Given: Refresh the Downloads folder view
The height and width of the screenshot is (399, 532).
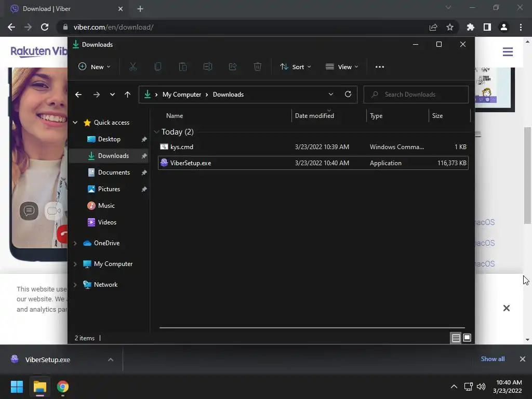Looking at the screenshot, I should (348, 95).
